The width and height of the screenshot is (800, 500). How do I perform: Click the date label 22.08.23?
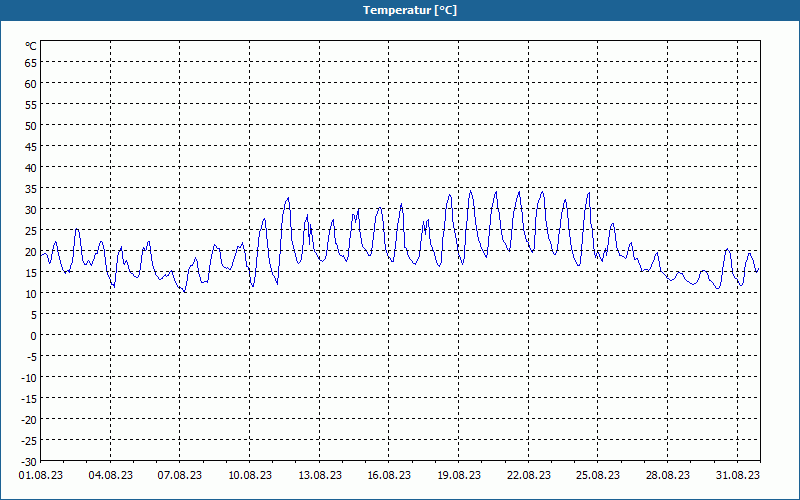[x=529, y=476]
